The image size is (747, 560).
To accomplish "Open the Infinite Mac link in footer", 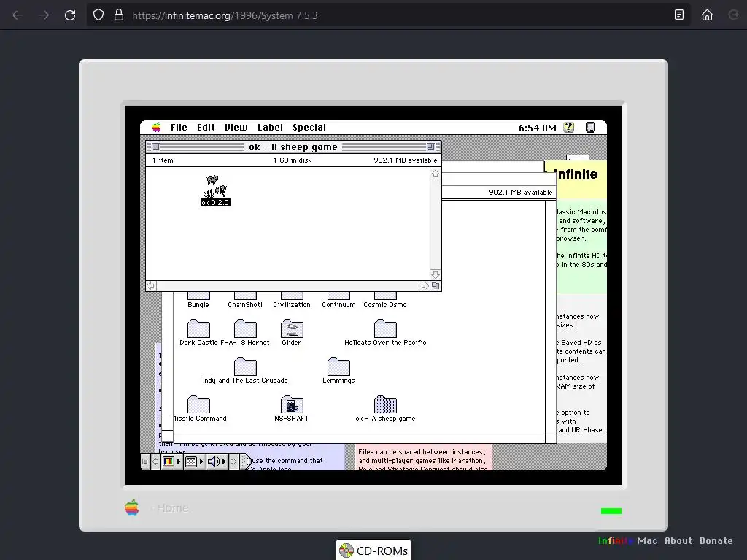I will pos(627,540).
